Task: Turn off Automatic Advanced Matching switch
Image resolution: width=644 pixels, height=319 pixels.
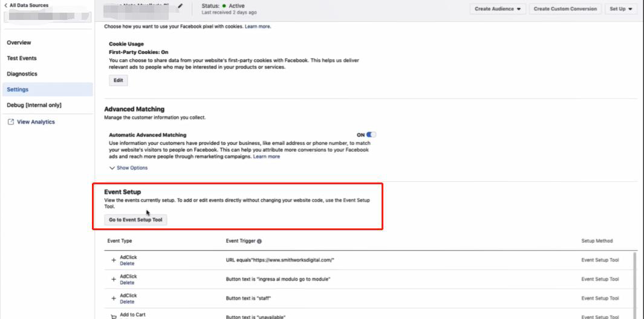Action: point(371,135)
